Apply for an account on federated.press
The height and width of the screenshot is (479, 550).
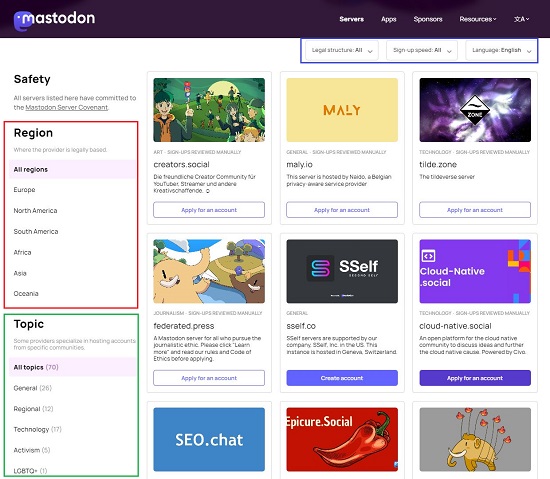209,378
